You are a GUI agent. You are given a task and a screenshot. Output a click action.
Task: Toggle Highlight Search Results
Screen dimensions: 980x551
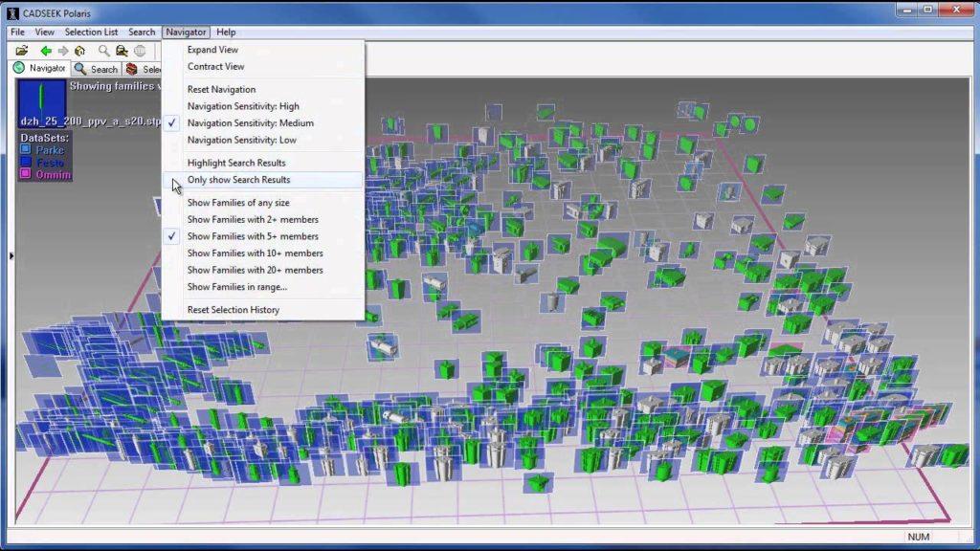[263, 163]
